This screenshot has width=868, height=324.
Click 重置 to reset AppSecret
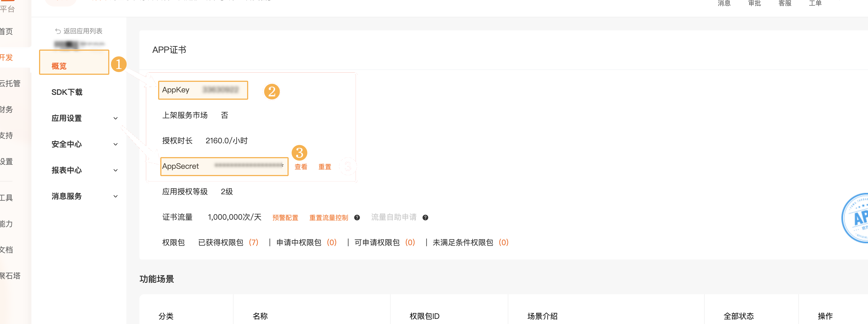324,167
